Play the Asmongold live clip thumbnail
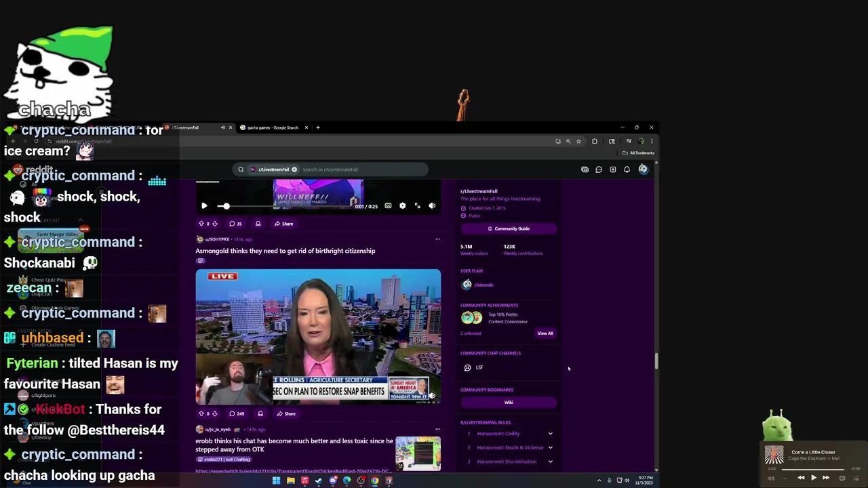The width and height of the screenshot is (868, 488). click(x=318, y=337)
